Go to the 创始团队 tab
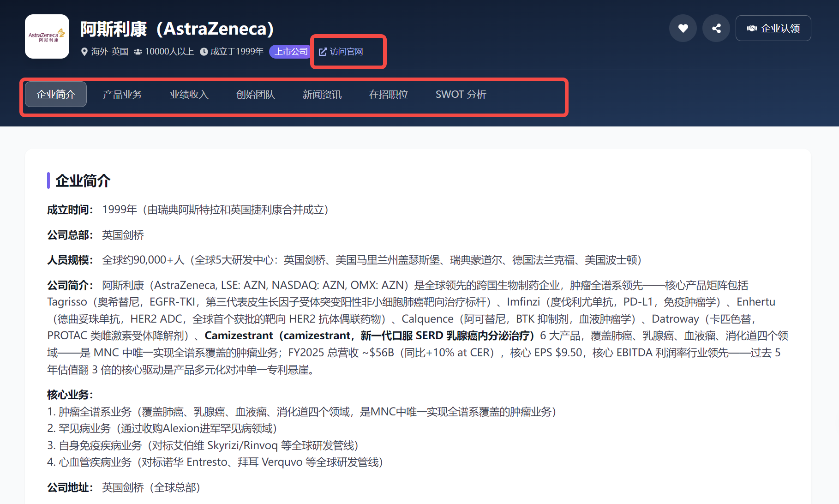Screen dimensions: 839x504 tap(255, 94)
